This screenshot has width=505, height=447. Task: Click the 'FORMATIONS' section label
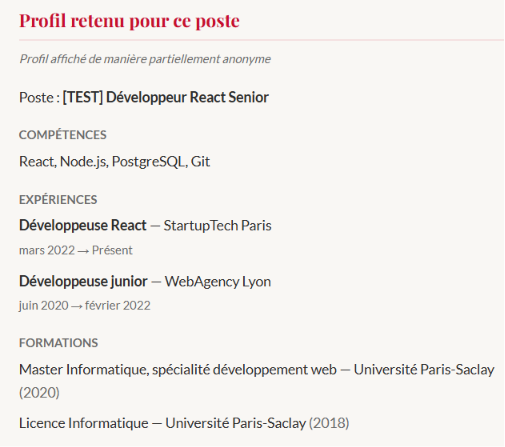[58, 343]
